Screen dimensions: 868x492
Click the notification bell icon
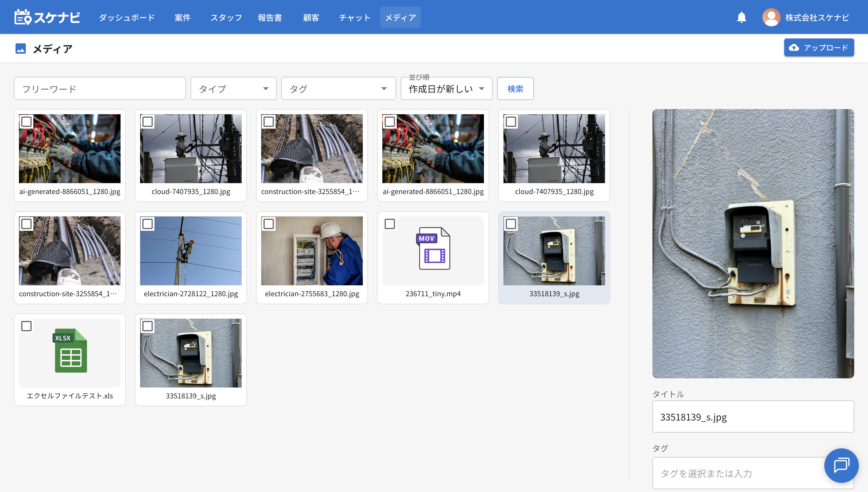(x=741, y=17)
